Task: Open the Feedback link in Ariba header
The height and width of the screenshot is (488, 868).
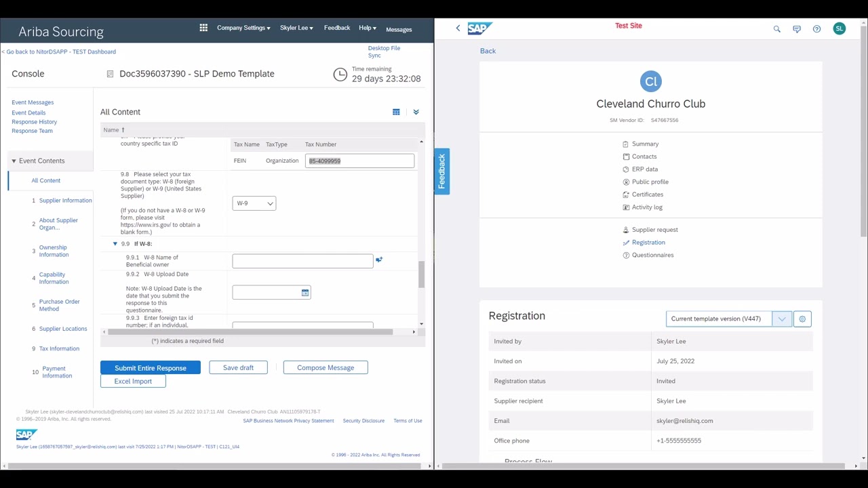Action: coord(337,28)
